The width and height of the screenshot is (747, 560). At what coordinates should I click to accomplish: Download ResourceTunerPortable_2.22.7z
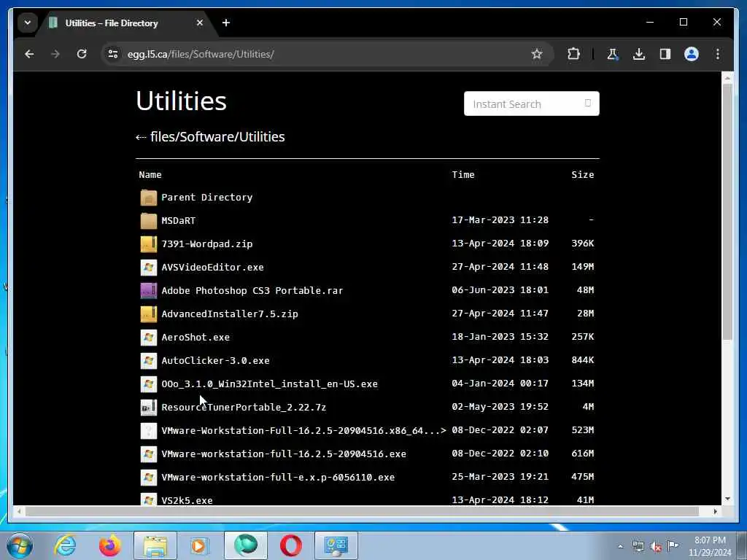pyautogui.click(x=244, y=407)
